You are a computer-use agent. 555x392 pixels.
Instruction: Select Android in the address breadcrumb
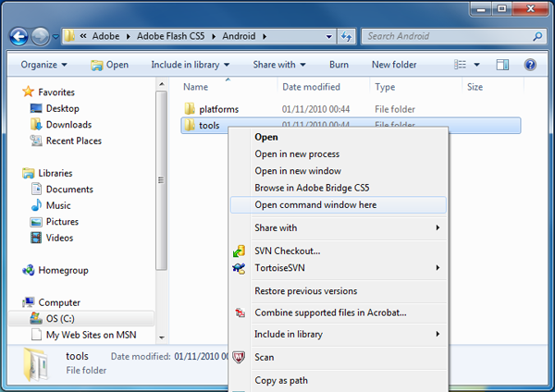point(239,36)
